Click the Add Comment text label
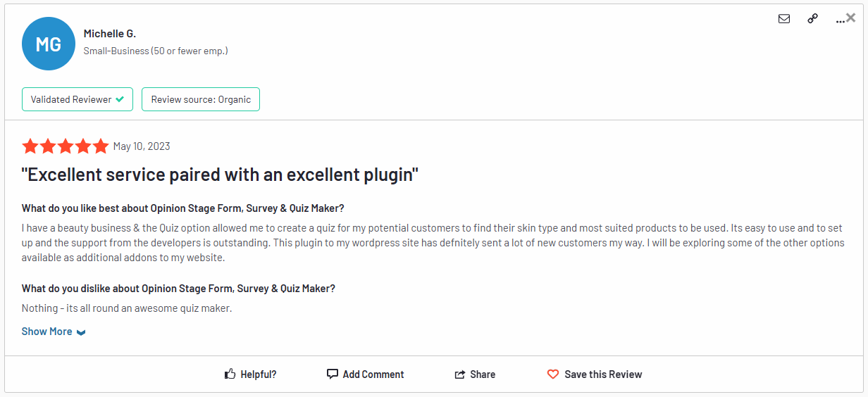The height and width of the screenshot is (397, 868). pos(373,374)
